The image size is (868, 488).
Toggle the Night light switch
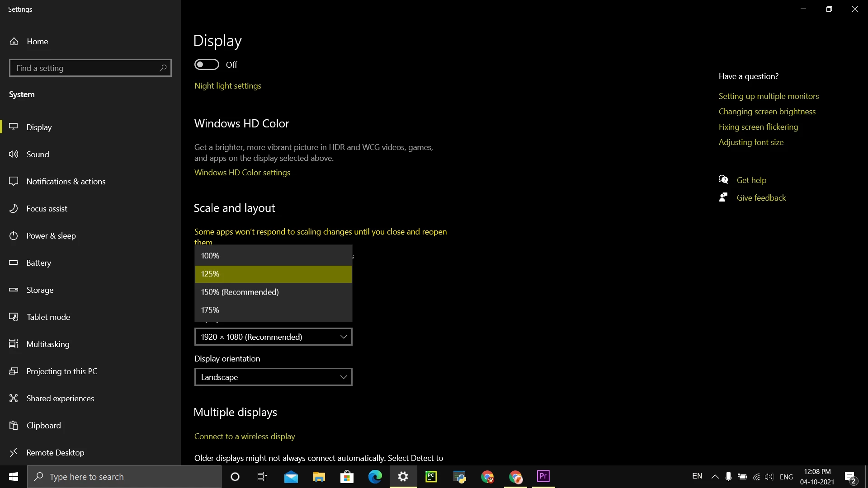click(x=207, y=65)
